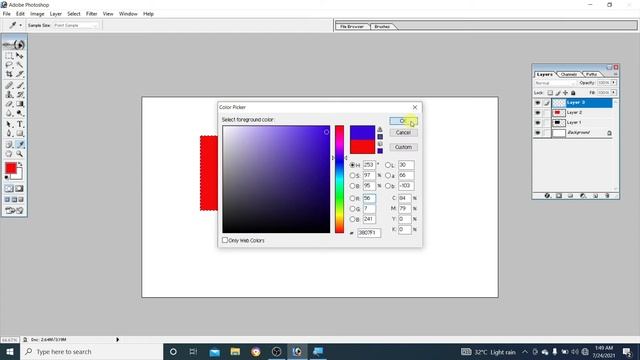Open the Image menu

point(37,14)
